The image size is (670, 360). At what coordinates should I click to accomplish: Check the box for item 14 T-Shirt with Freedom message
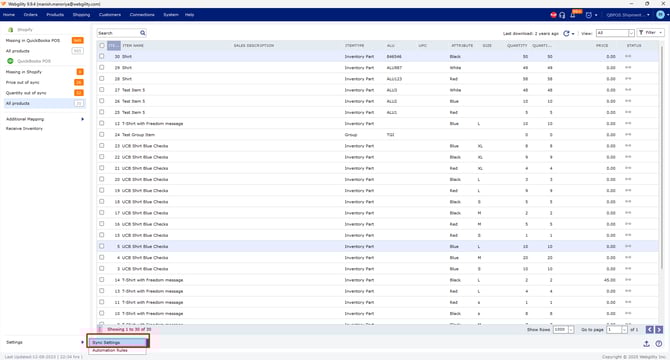click(x=102, y=280)
